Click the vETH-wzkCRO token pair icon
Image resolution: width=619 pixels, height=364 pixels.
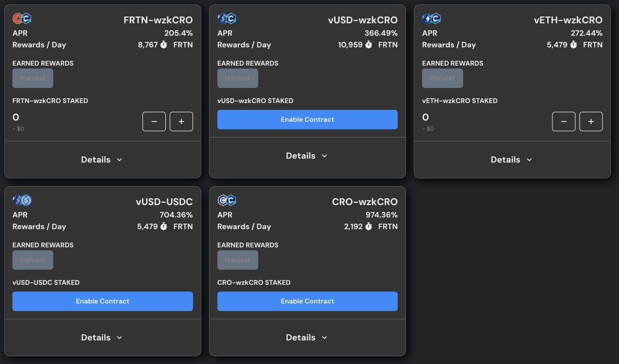point(432,19)
